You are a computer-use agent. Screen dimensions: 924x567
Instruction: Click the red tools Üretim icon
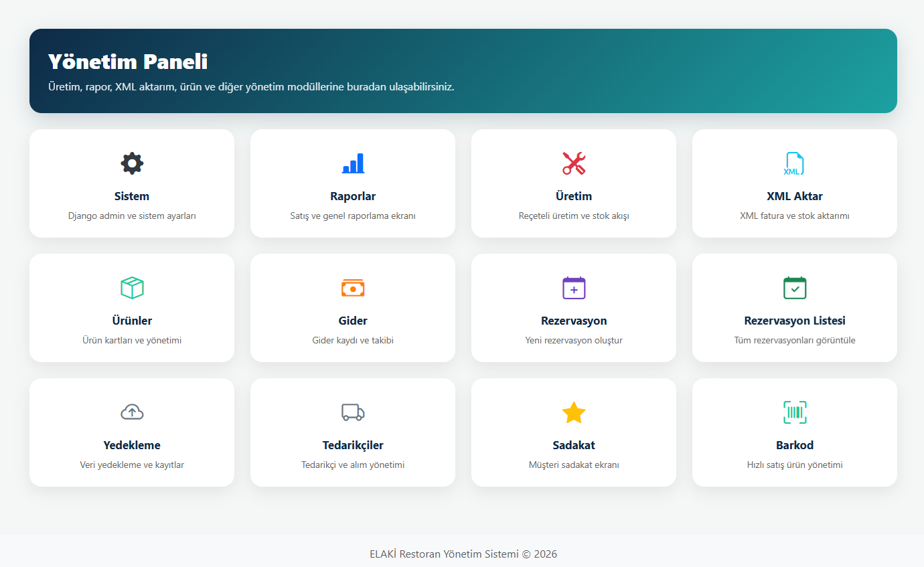(574, 163)
